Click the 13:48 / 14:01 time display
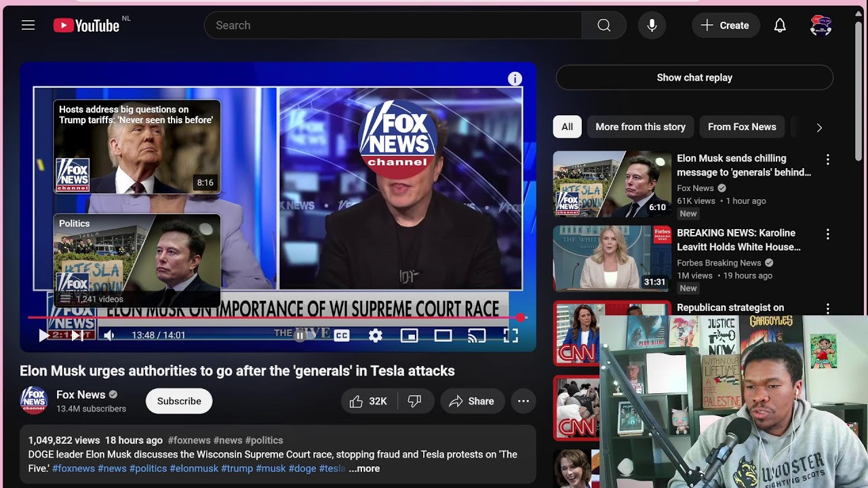Image resolution: width=868 pixels, height=488 pixels. [x=159, y=335]
